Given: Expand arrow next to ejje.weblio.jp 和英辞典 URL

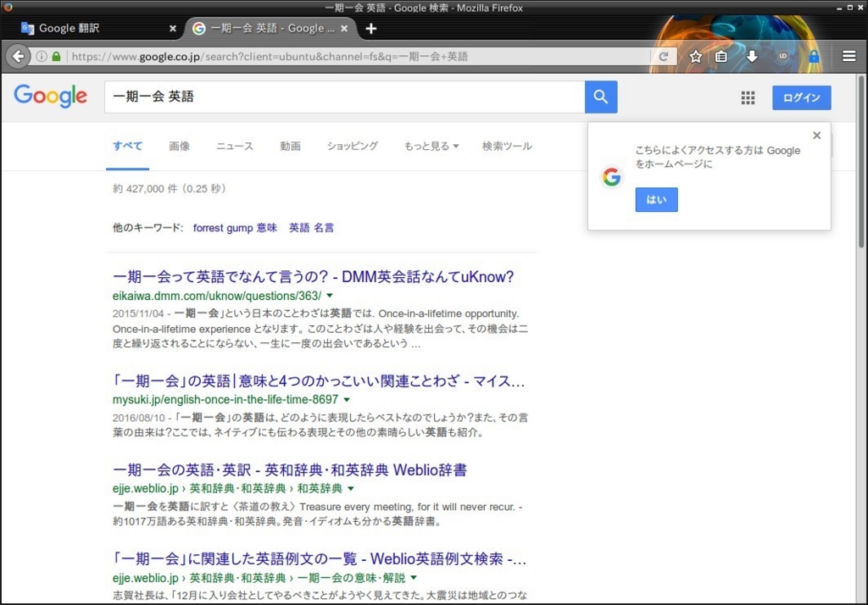Looking at the screenshot, I should [x=350, y=489].
